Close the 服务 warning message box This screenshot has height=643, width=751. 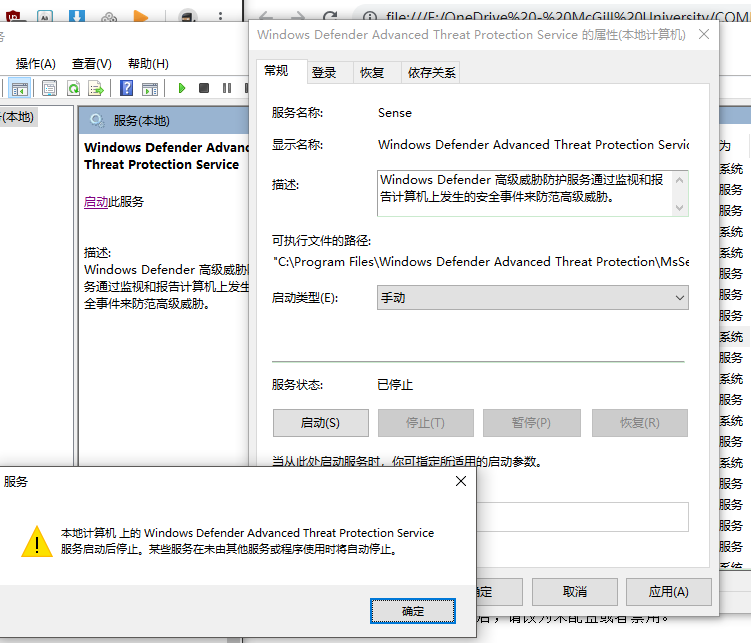[461, 481]
